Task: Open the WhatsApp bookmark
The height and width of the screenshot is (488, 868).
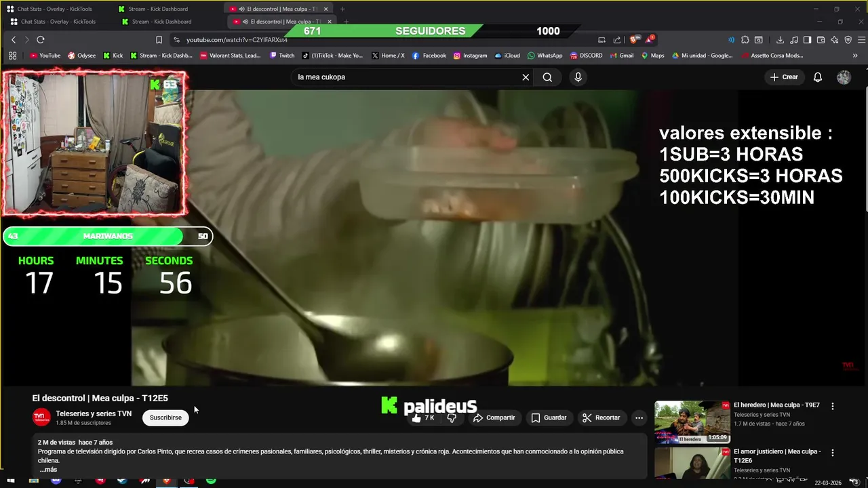Action: coord(545,56)
